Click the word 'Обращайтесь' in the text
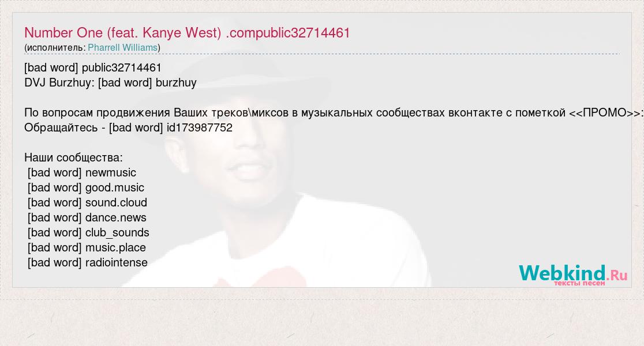This screenshot has width=644, height=346. (x=61, y=127)
